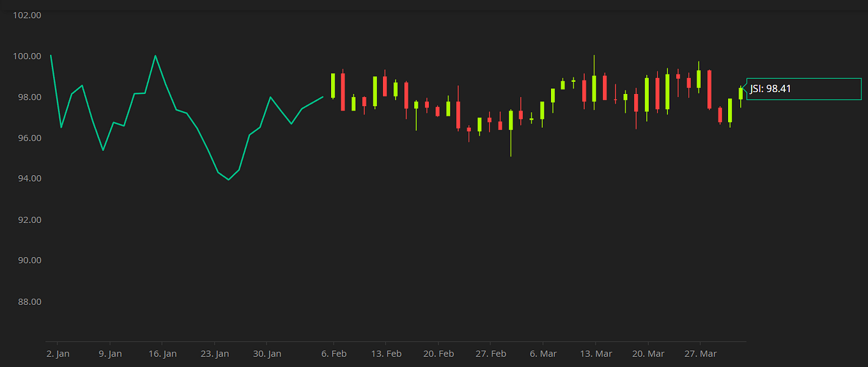Click the 100.00 price axis label
Image resolution: width=868 pixels, height=367 pixels.
point(27,56)
